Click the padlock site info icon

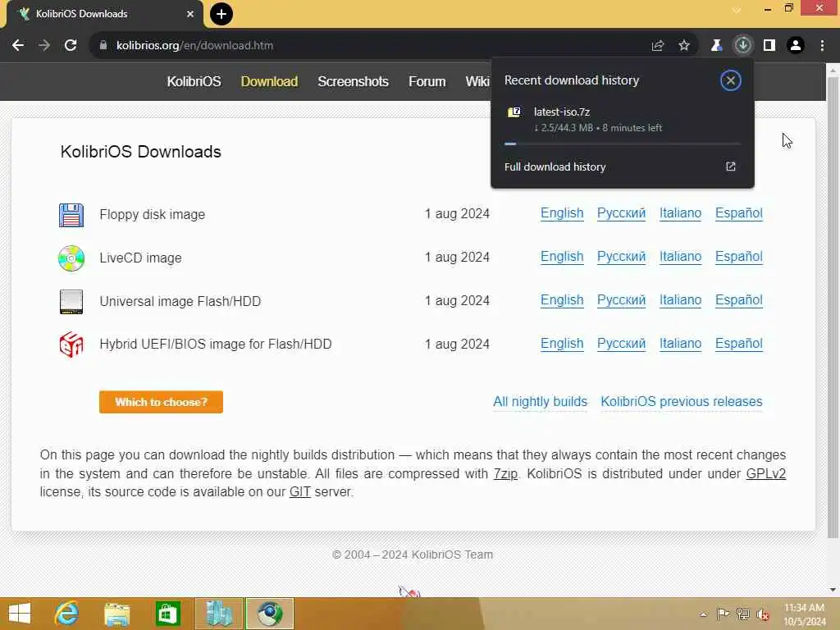point(103,46)
